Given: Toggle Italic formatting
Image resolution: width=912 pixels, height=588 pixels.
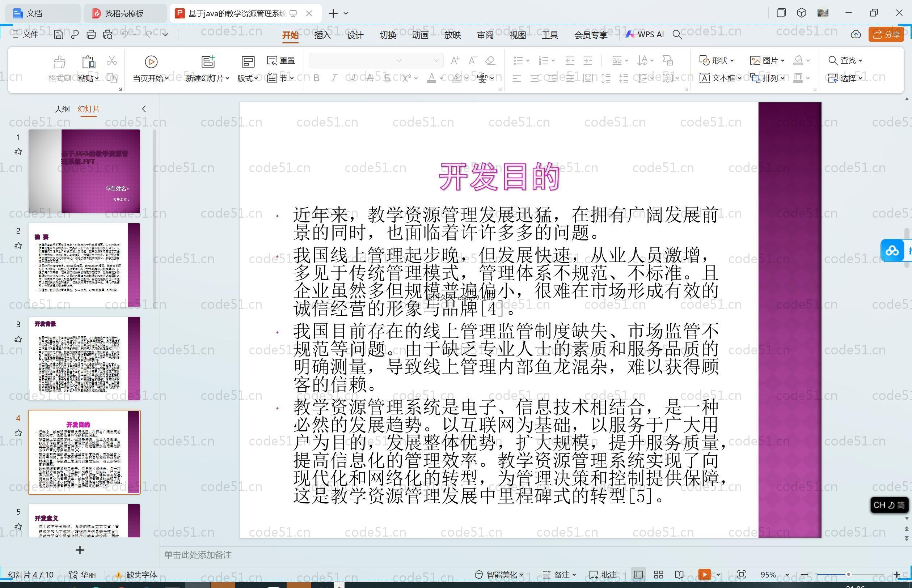Looking at the screenshot, I should (x=334, y=78).
